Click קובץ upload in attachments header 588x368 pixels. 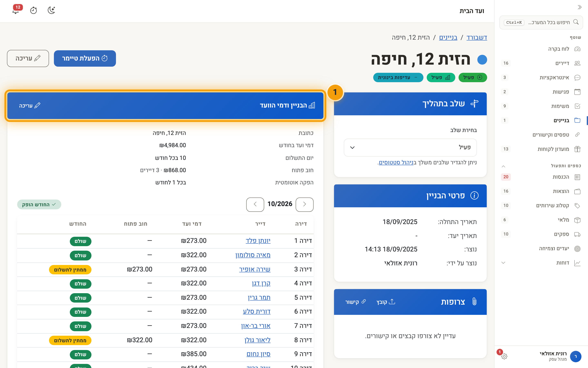point(386,302)
